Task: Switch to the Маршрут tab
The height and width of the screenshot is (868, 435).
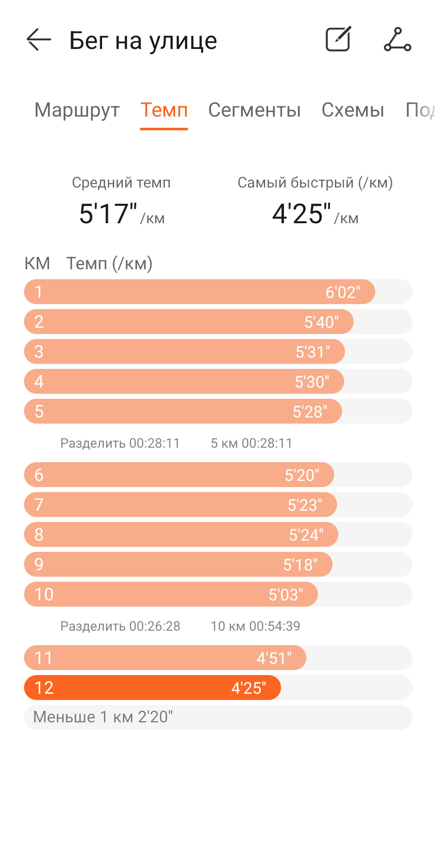Action: [x=77, y=110]
